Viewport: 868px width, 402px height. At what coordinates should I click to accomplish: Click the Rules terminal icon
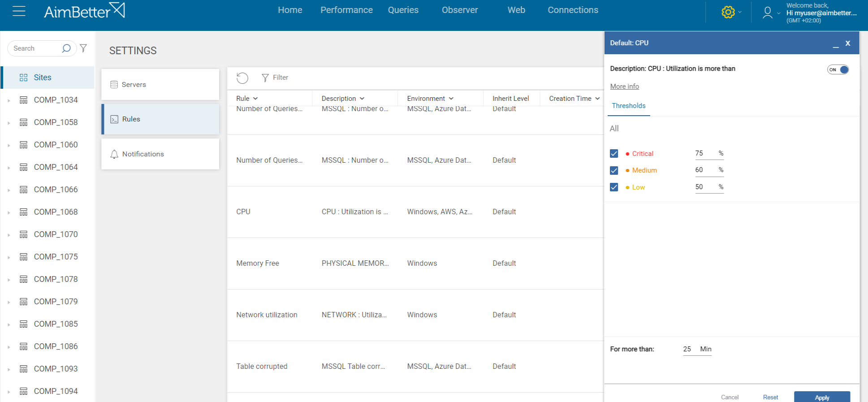click(114, 119)
